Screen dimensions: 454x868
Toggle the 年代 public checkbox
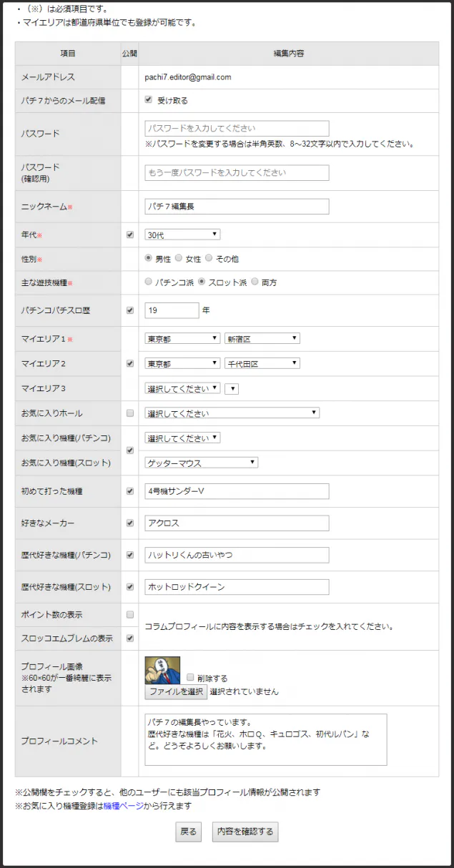tap(129, 235)
